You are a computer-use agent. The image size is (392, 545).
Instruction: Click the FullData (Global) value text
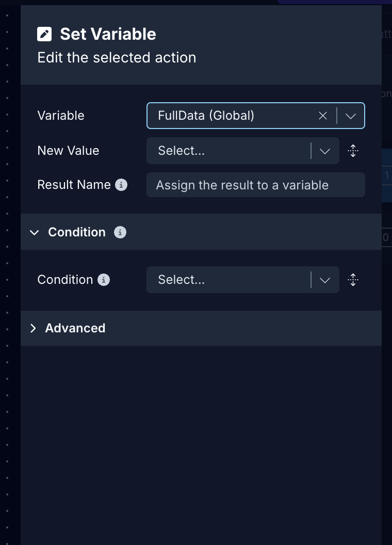point(206,116)
